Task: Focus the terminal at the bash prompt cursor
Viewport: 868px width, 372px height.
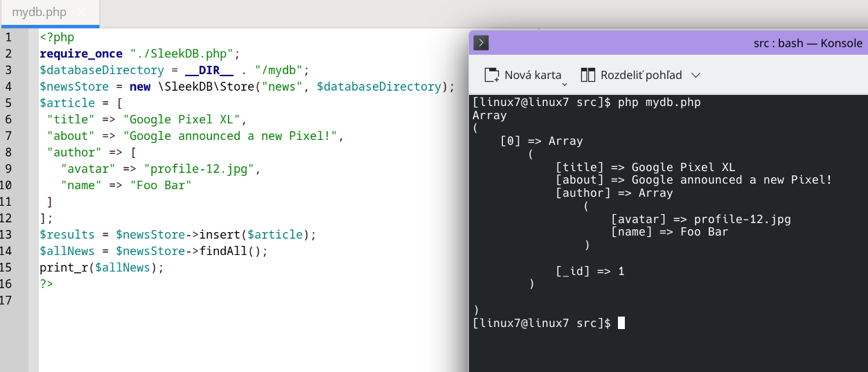Action: (x=621, y=323)
